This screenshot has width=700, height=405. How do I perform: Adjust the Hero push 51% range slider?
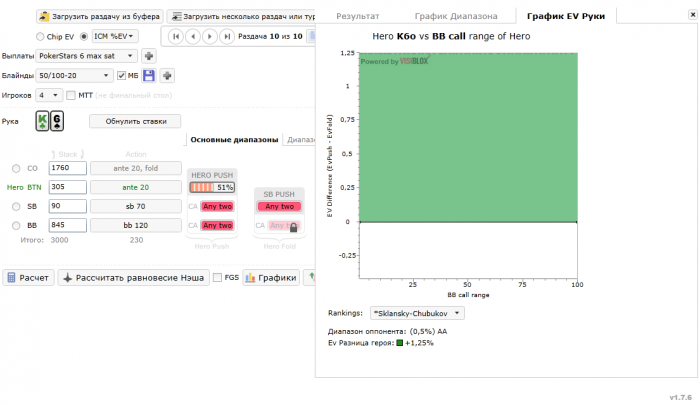coord(212,187)
